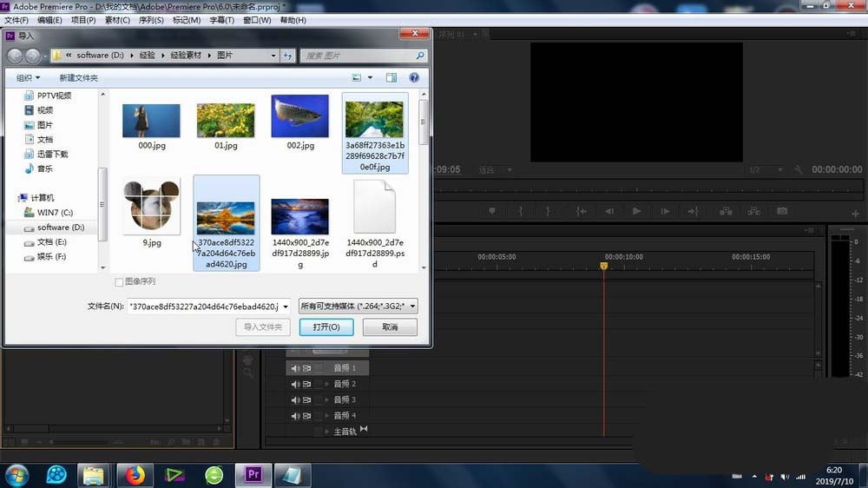This screenshot has height=488, width=868.
Task: Toggle the preview pane icon
Action: [x=391, y=77]
